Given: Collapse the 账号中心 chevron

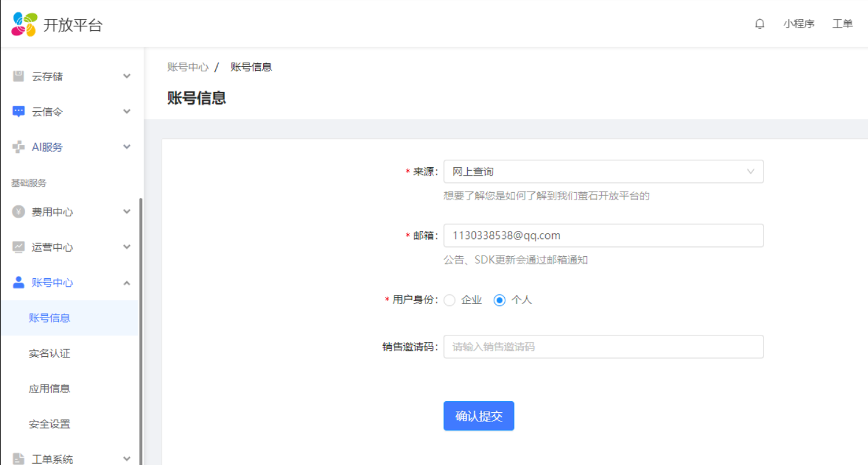Looking at the screenshot, I should (127, 283).
